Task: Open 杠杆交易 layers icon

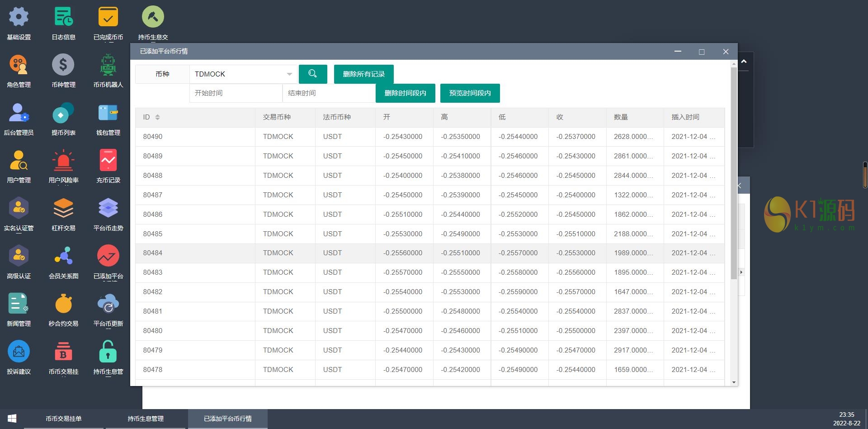Action: (63, 209)
